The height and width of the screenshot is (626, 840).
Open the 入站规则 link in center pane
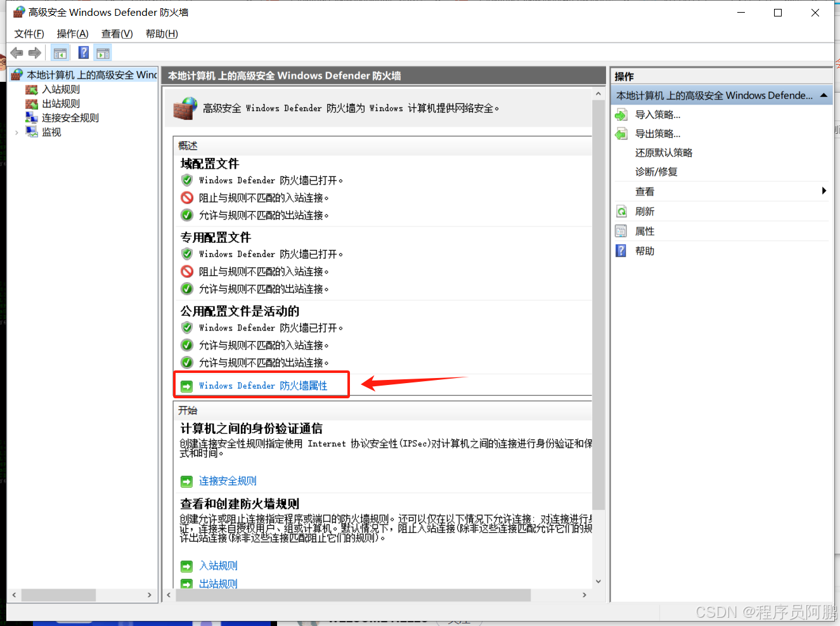(x=218, y=565)
